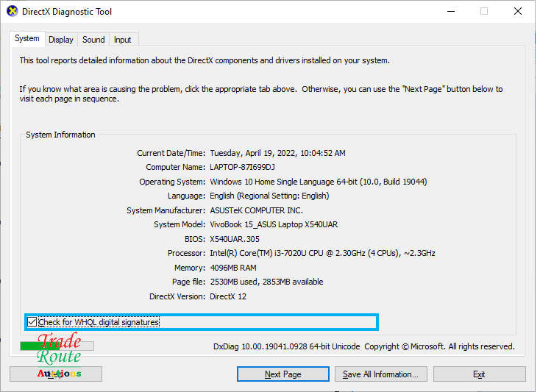The height and width of the screenshot is (392, 540).
Task: Go to the Input tab
Action: pos(123,40)
